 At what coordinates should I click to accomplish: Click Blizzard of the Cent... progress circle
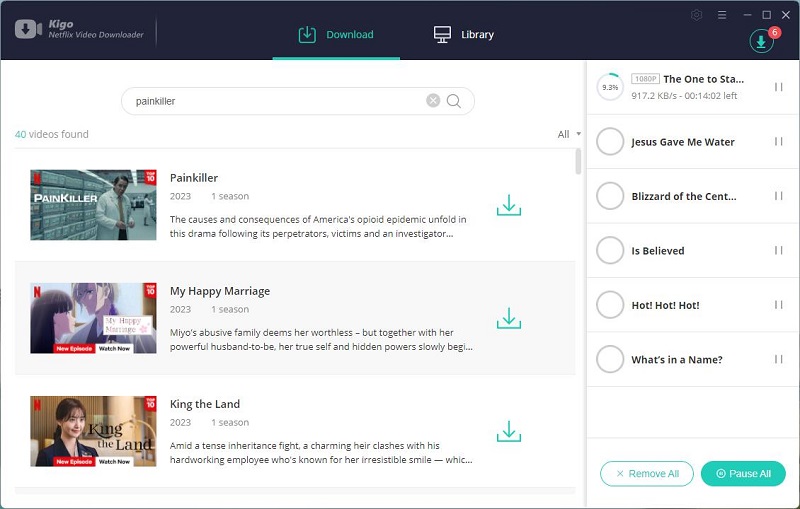point(610,196)
